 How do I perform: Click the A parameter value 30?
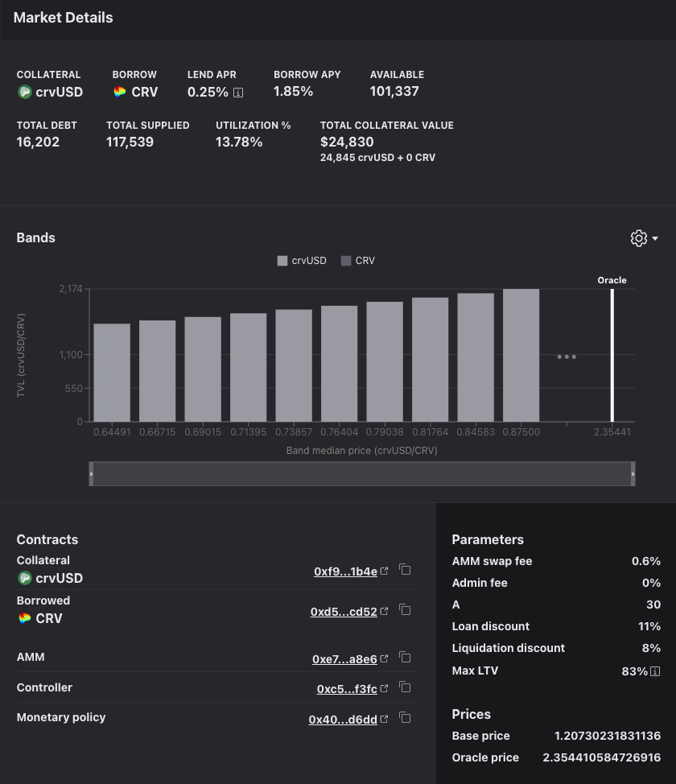pyautogui.click(x=653, y=605)
